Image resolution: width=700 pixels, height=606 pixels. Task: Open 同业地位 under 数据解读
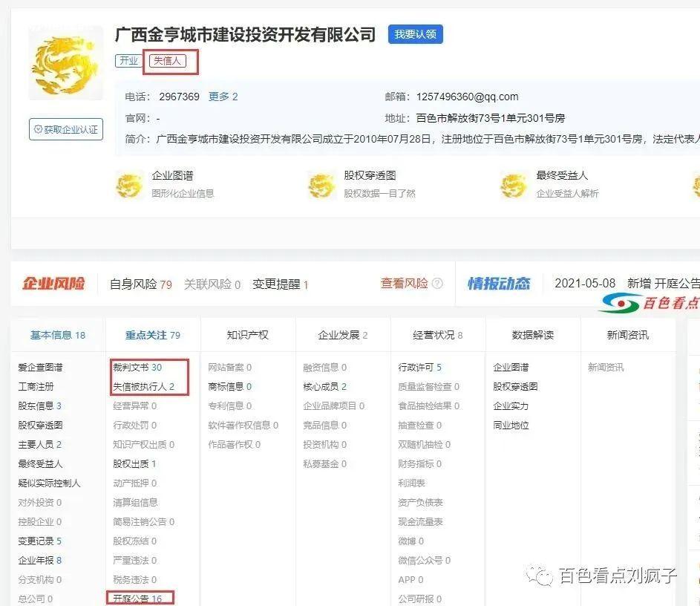point(511,425)
